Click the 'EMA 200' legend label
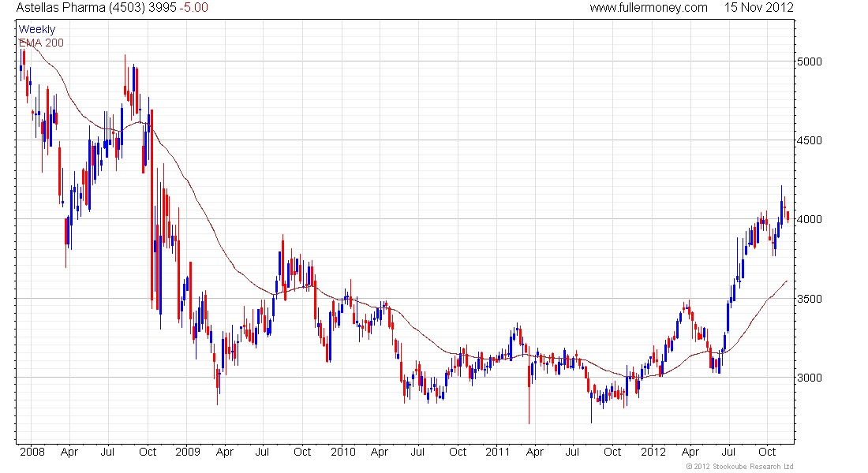This screenshot has height=473, width=868. [41, 43]
